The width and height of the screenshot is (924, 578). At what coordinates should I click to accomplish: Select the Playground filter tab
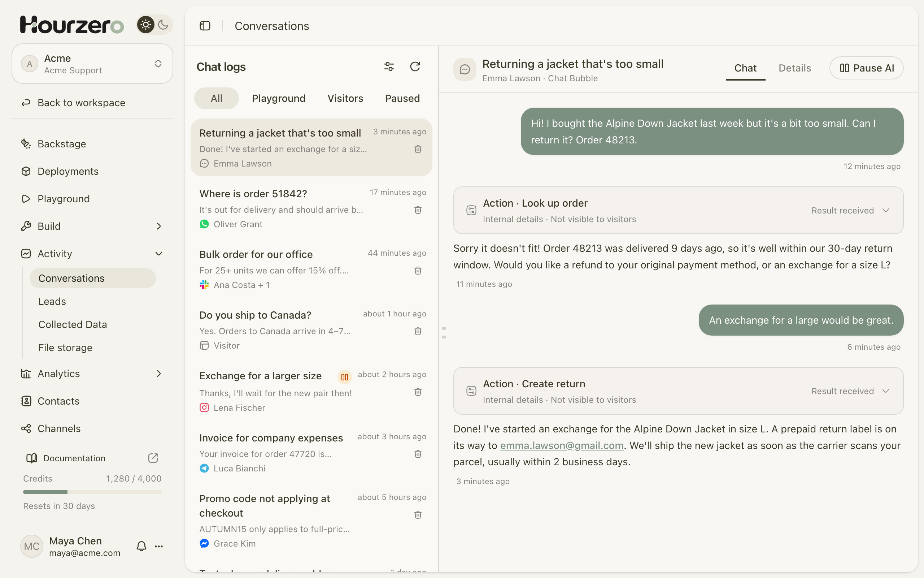point(279,98)
